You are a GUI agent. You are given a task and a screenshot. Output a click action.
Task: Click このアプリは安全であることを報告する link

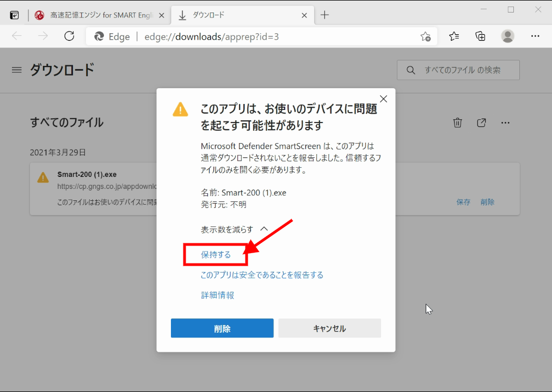click(262, 275)
